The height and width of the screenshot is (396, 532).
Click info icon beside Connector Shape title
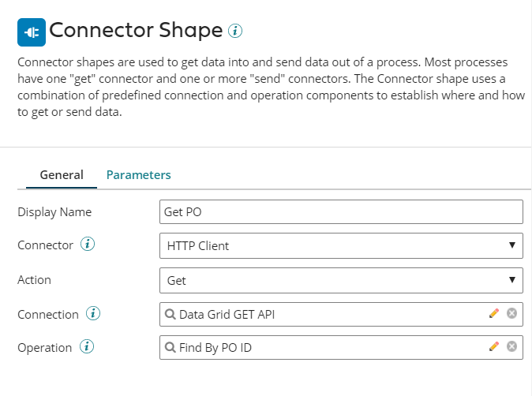tap(234, 31)
